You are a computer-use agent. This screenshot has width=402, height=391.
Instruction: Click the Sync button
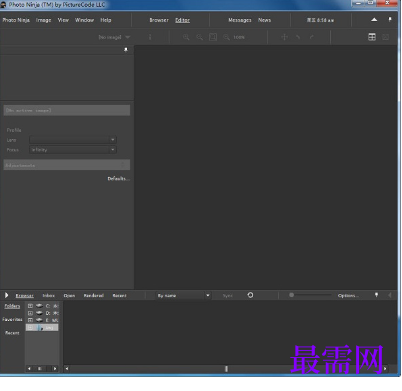(228, 296)
